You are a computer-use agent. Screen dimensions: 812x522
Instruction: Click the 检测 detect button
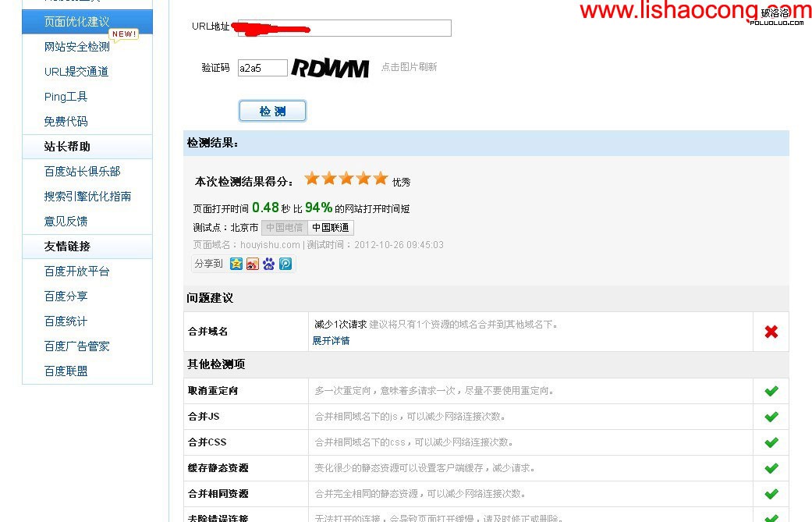pyautogui.click(x=272, y=110)
